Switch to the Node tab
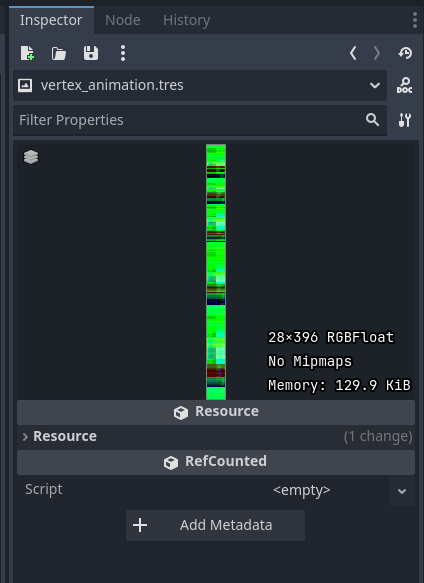 pos(123,20)
